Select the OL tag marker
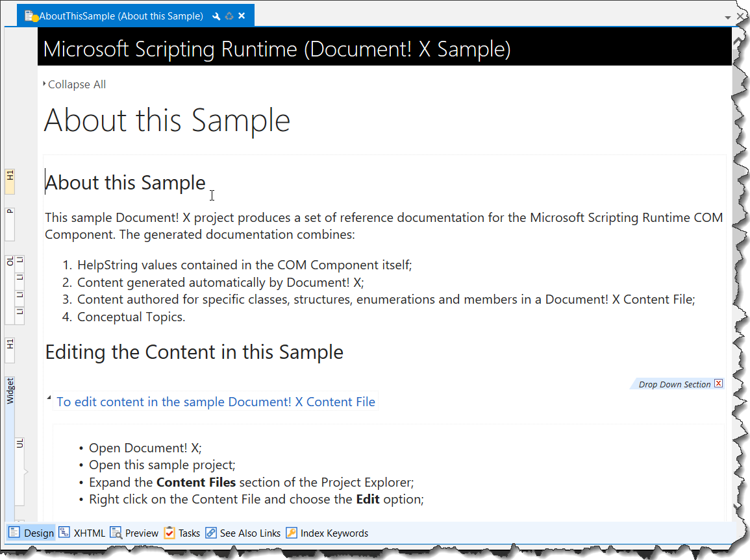 10,289
